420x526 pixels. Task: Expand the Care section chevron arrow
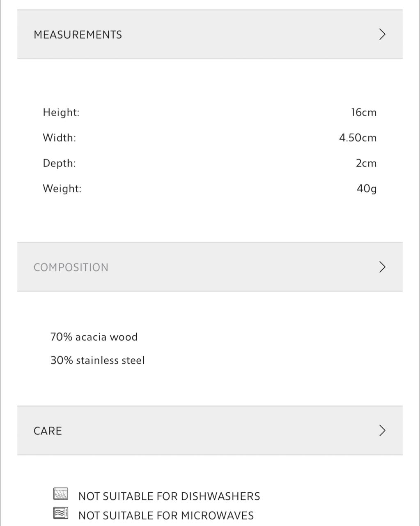[382, 431]
